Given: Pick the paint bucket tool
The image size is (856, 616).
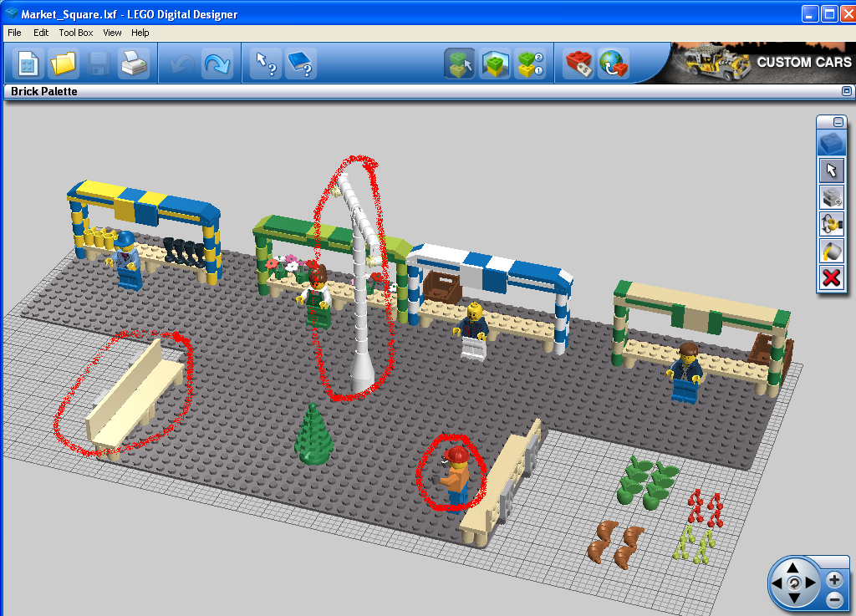Looking at the screenshot, I should point(832,251).
